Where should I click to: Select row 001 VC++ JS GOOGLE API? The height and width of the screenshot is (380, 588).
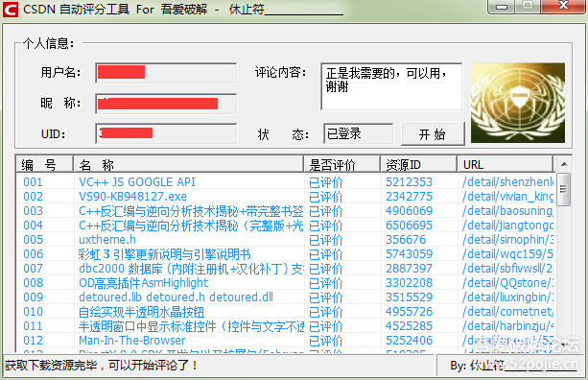coord(285,182)
